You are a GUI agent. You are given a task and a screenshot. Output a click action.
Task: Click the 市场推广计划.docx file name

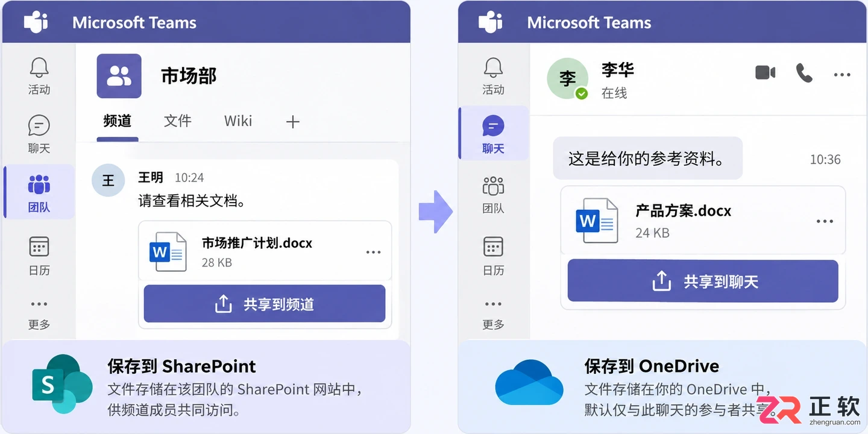tap(257, 243)
